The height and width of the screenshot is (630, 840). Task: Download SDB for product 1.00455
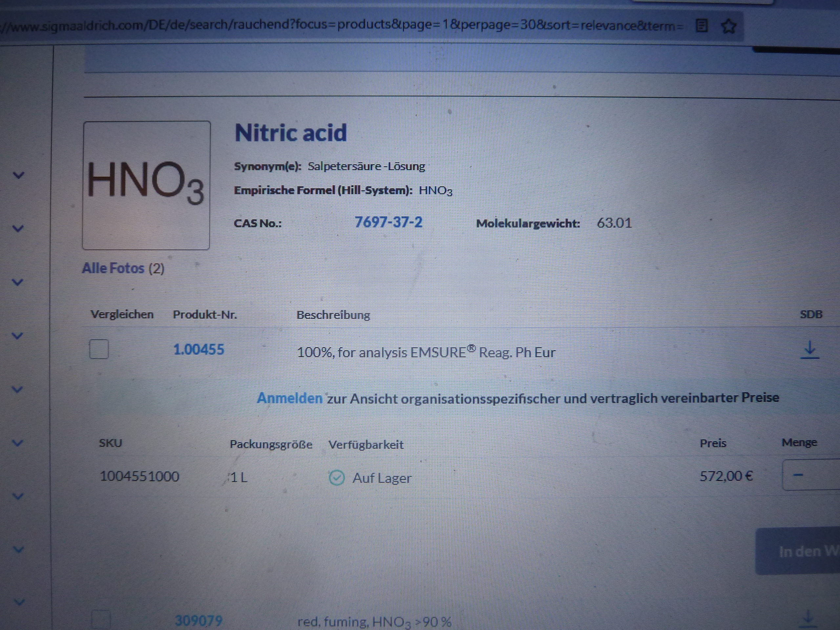(x=809, y=350)
